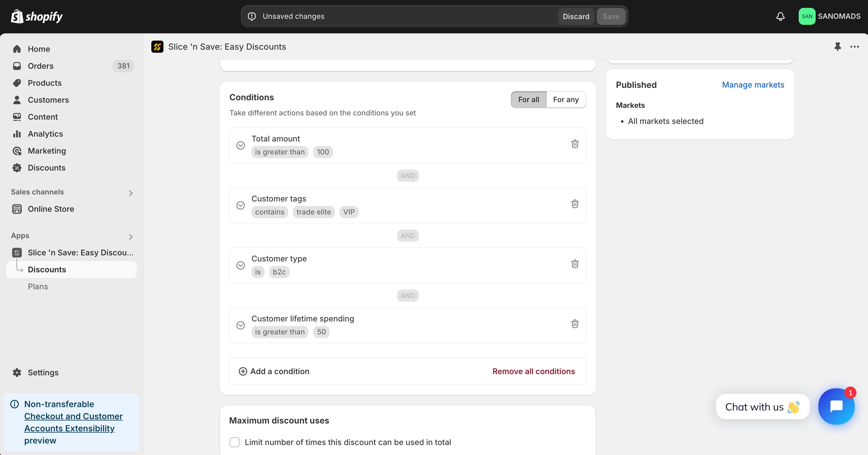Delete the Total amount condition
This screenshot has width=868, height=455.
tap(574, 144)
